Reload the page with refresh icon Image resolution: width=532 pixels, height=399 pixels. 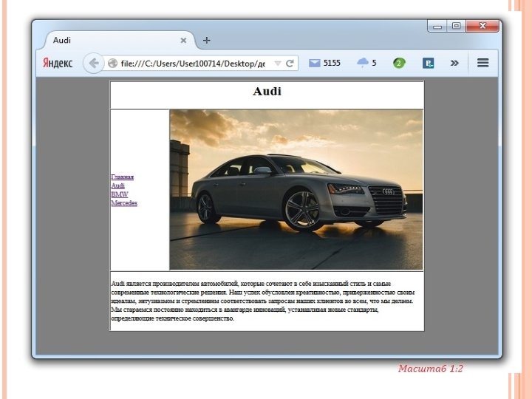tap(290, 63)
